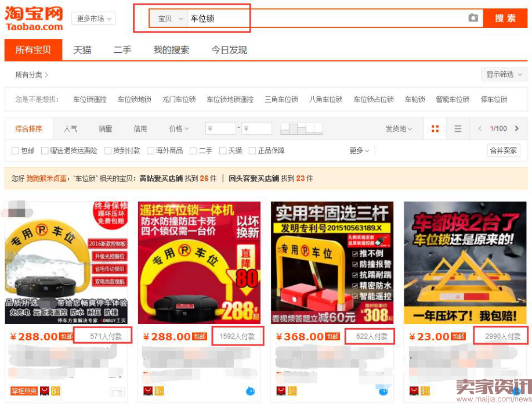
Task: Switch to the 天猫 tab
Action: (82, 50)
